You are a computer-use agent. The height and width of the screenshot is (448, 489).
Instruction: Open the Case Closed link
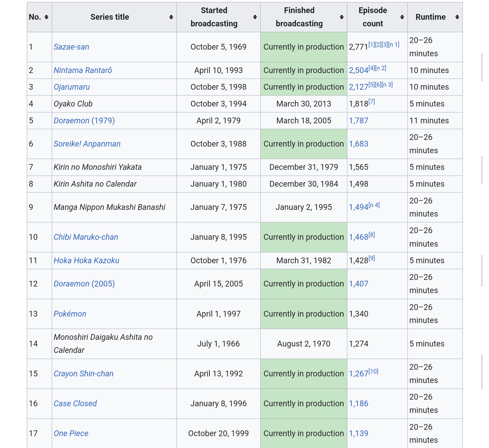coord(75,403)
